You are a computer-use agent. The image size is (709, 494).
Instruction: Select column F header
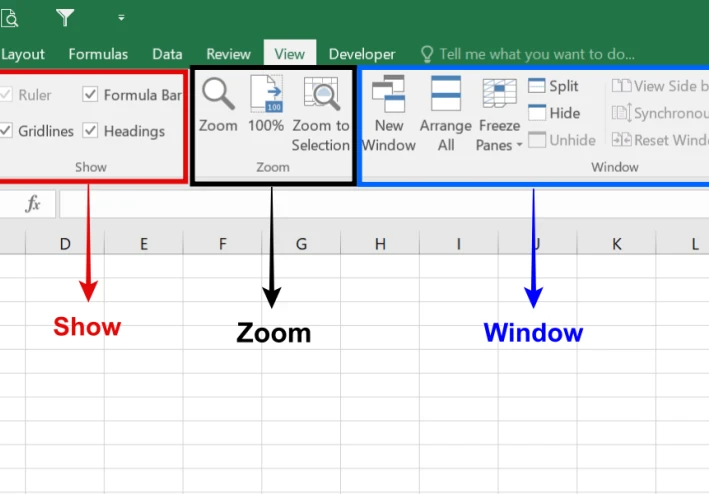click(x=222, y=244)
